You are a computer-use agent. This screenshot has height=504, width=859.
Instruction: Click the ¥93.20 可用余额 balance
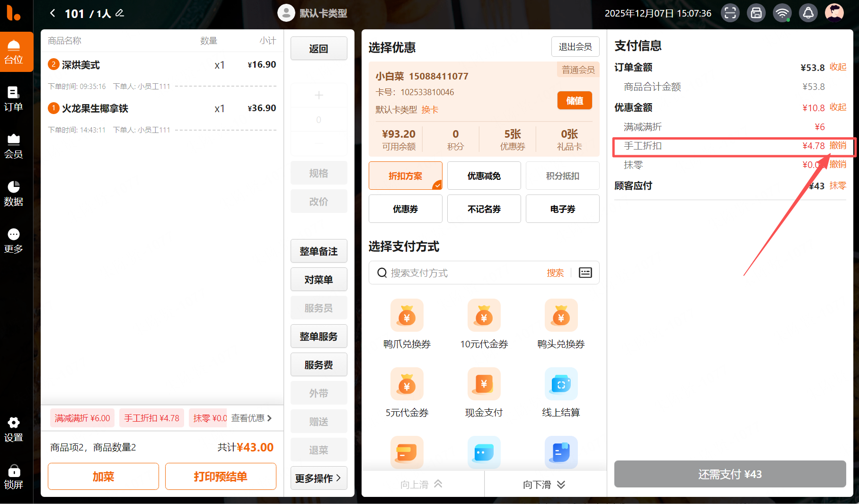pos(399,140)
